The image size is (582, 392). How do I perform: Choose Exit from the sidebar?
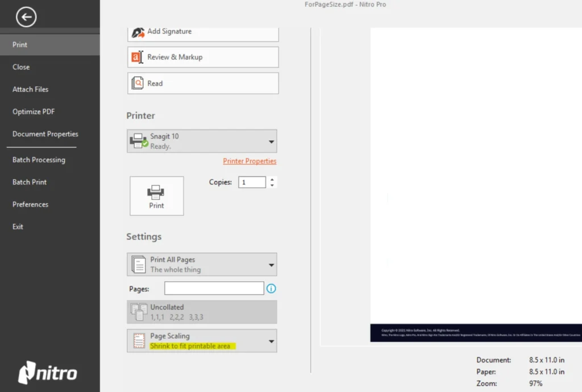18,227
